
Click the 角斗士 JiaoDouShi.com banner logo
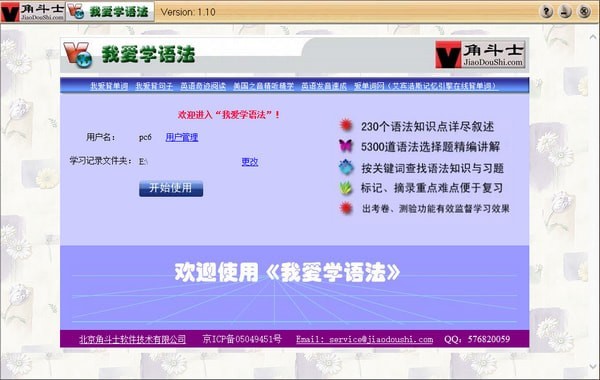click(480, 55)
